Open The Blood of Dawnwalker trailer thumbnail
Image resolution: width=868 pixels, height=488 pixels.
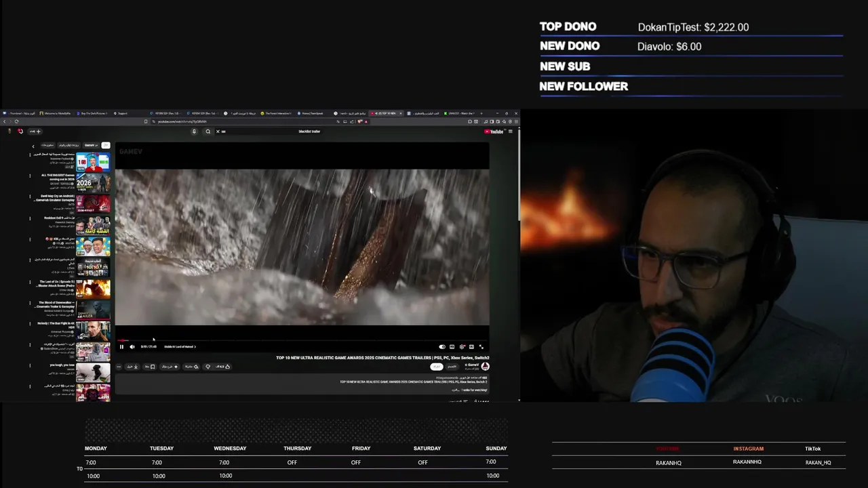(x=93, y=310)
